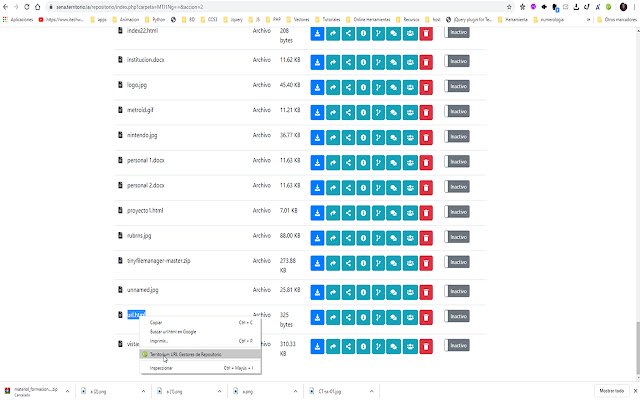Click the tinyfilemanager-master.zip file name
This screenshot has height=400, width=640.
(x=158, y=261)
